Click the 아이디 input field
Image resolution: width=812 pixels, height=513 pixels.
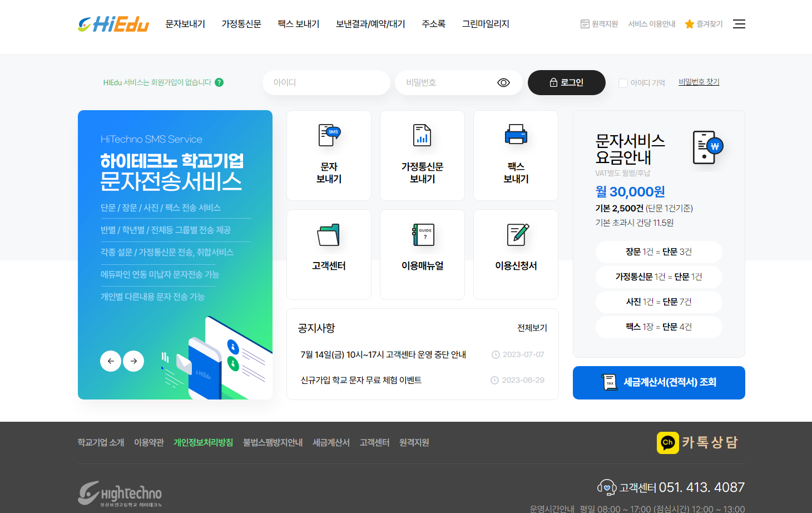coord(326,82)
